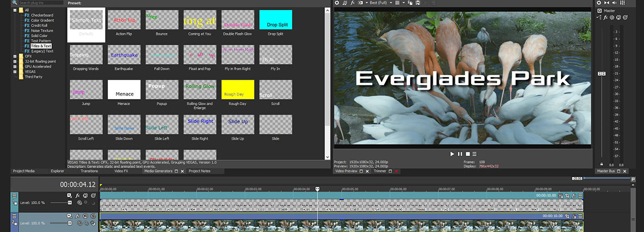Screen dimensions: 644x232
Task: Click the Master FX icon below Master label
Action: [x=606, y=18]
